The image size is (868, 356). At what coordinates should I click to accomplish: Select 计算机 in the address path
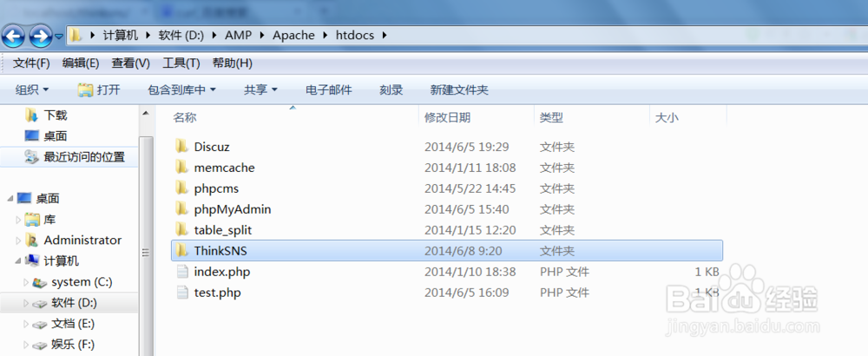click(x=120, y=36)
